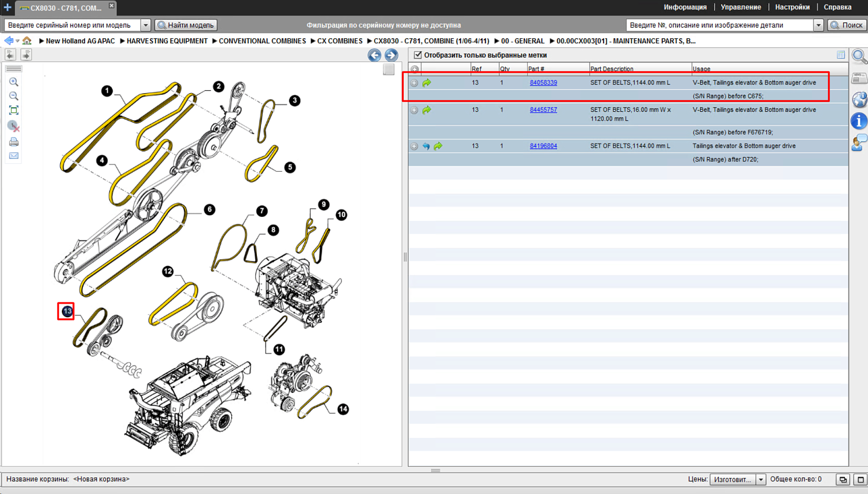Go back using the blue breadcrumb arrow

click(x=9, y=41)
